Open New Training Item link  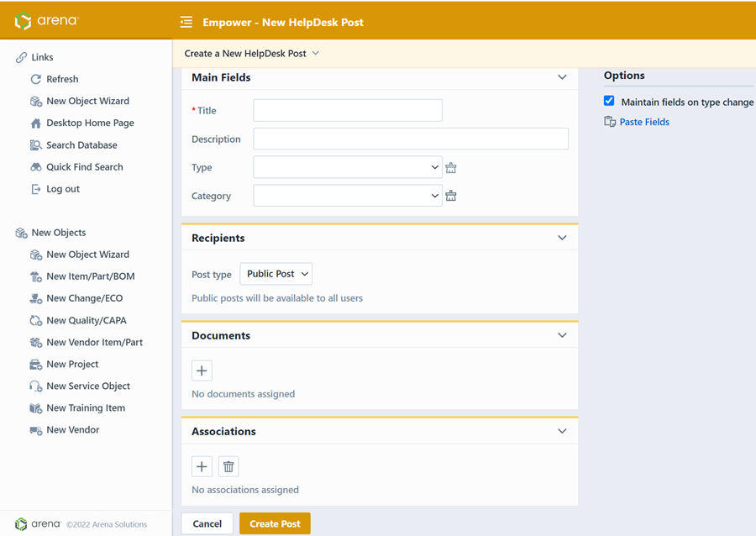(86, 408)
